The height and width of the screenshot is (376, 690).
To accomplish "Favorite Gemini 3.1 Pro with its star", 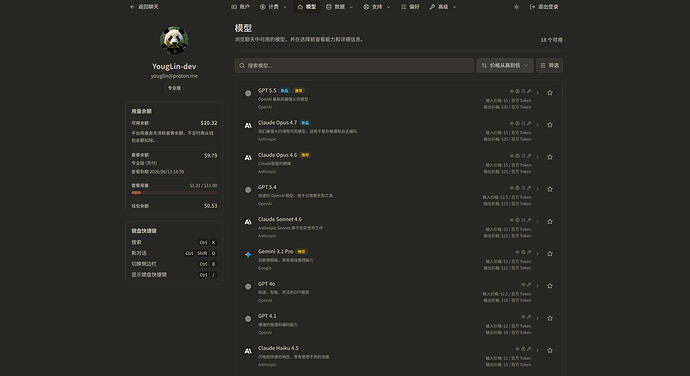I will [x=550, y=254].
